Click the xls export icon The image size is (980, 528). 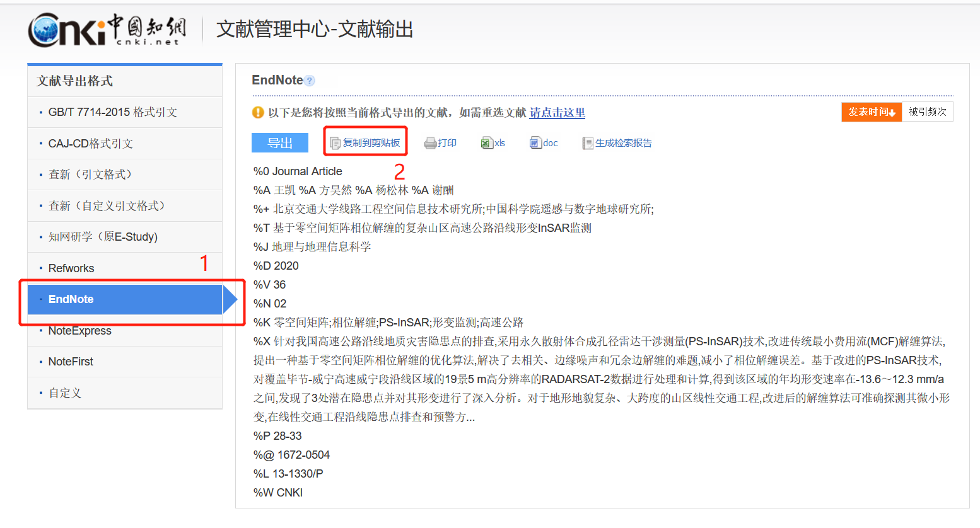[486, 143]
